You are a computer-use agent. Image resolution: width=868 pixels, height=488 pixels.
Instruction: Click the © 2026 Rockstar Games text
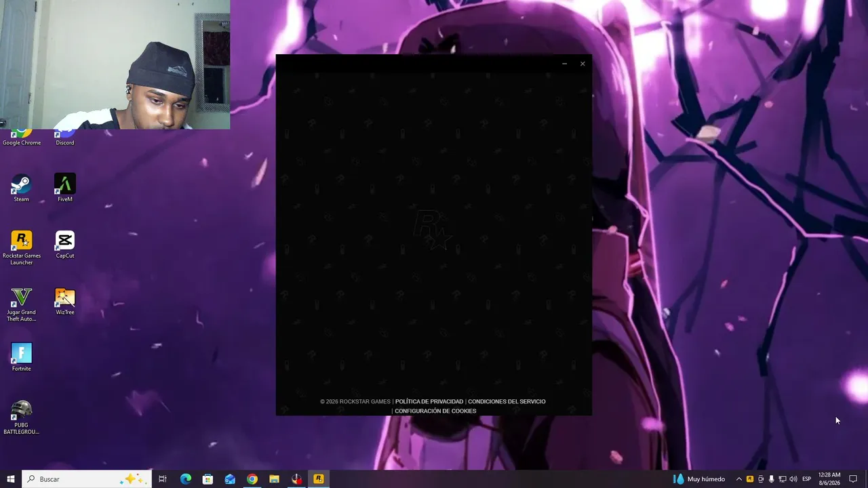pos(355,402)
